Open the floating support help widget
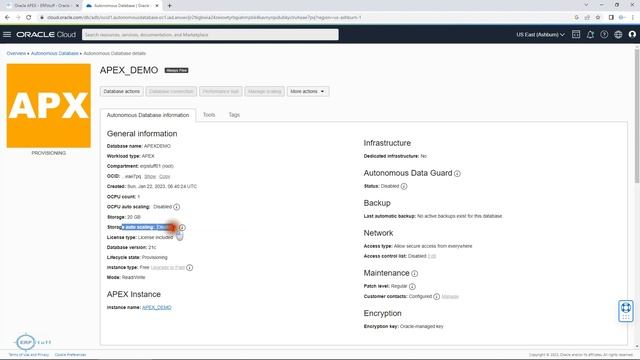 626,311
